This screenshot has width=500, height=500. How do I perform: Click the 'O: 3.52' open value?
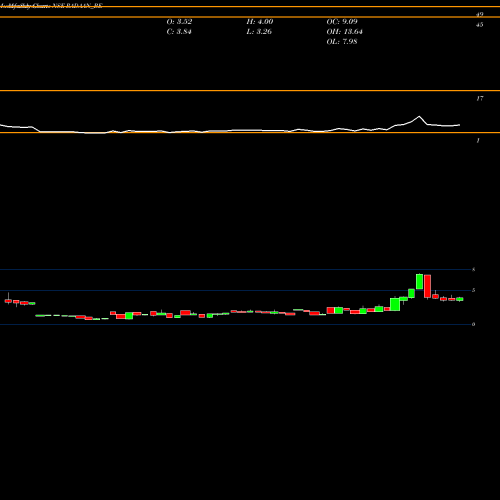179,22
